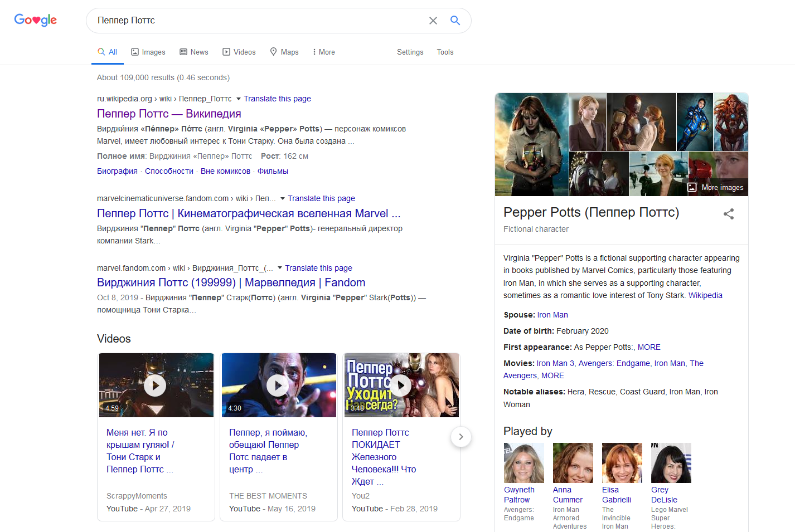Share the Pepper Potts knowledge panel
This screenshot has height=532, width=795.
(728, 214)
